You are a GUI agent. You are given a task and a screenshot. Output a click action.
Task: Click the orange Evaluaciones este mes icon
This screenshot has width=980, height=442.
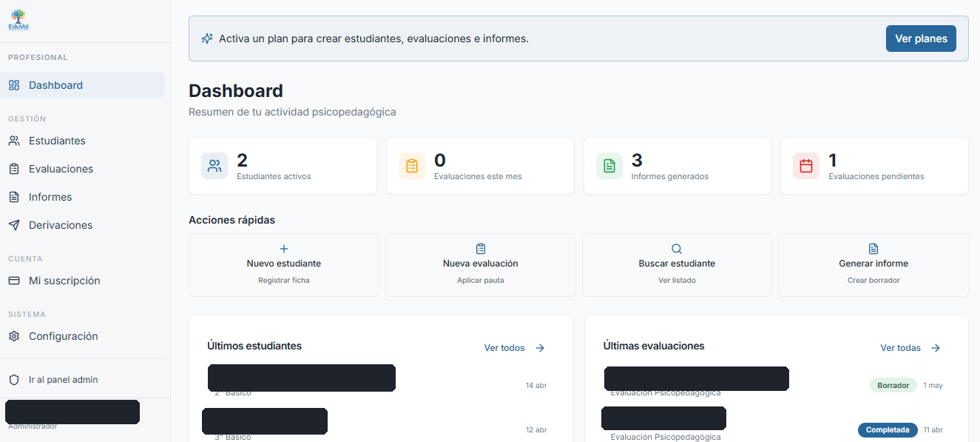(x=412, y=166)
